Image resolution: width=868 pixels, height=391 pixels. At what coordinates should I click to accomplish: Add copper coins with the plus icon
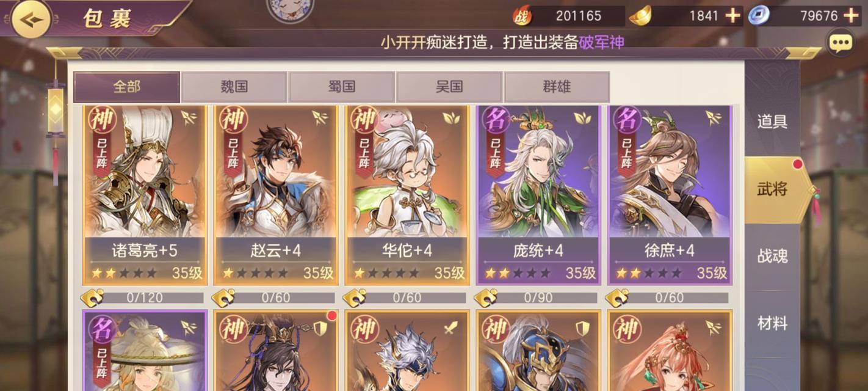(x=852, y=16)
